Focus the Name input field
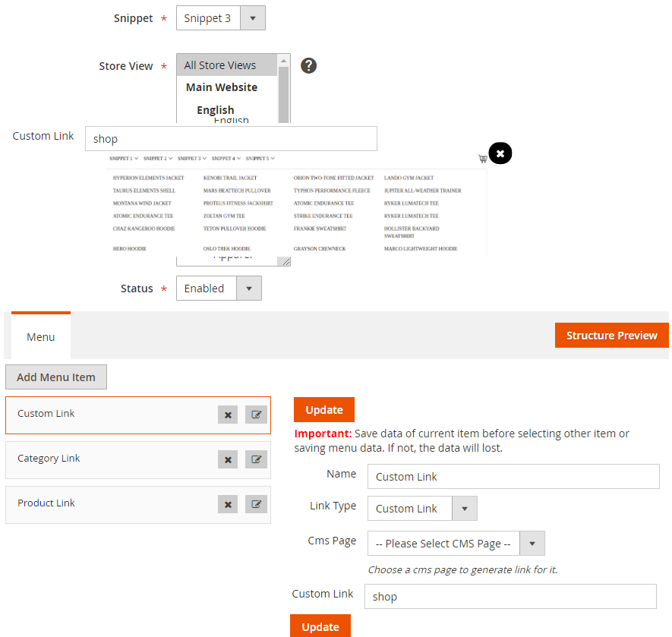 coord(513,477)
